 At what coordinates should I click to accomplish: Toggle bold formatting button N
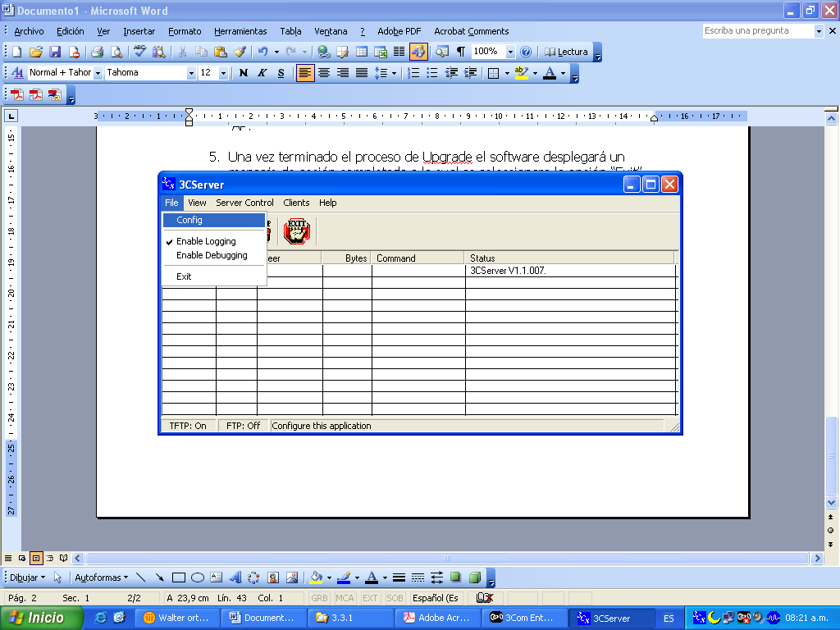pyautogui.click(x=244, y=73)
